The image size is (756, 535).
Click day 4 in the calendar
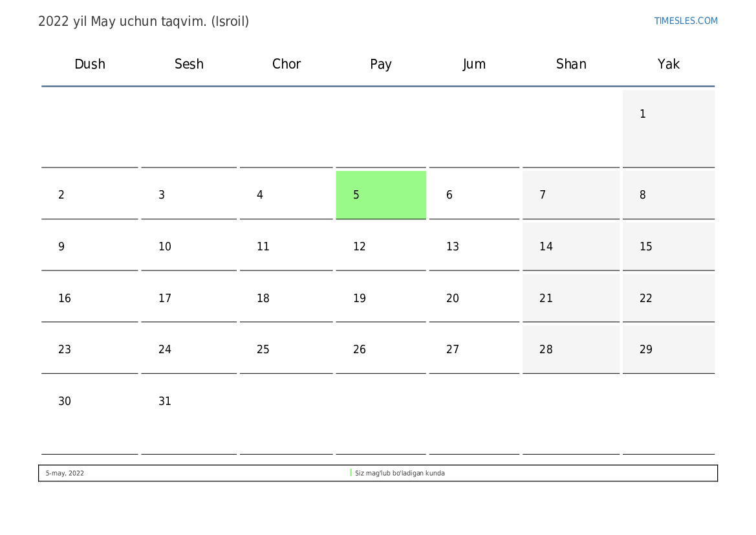286,195
